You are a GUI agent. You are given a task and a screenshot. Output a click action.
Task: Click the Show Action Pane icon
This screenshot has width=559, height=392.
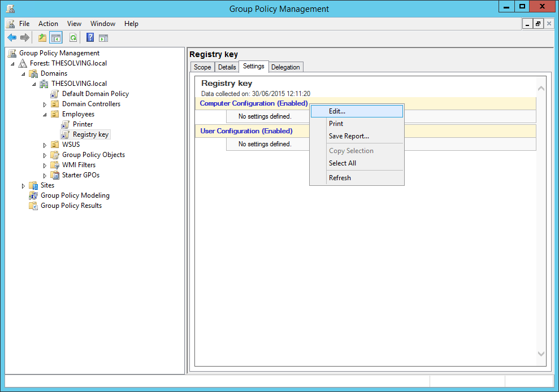103,37
